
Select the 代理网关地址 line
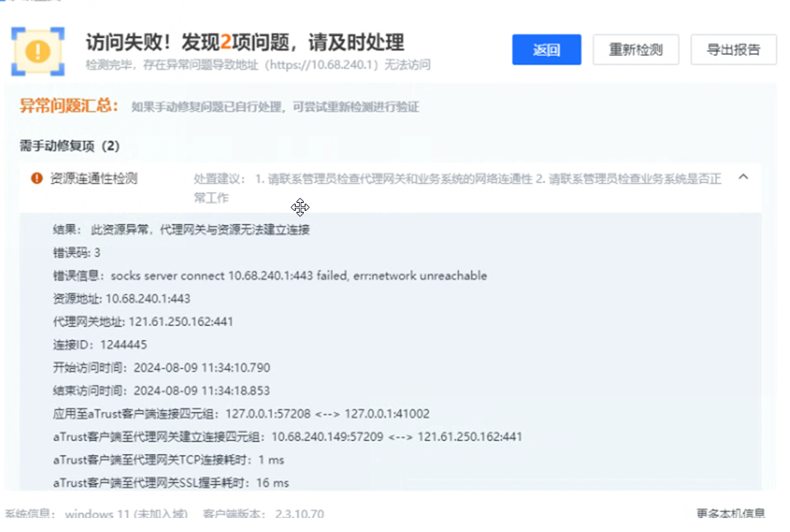(x=143, y=322)
